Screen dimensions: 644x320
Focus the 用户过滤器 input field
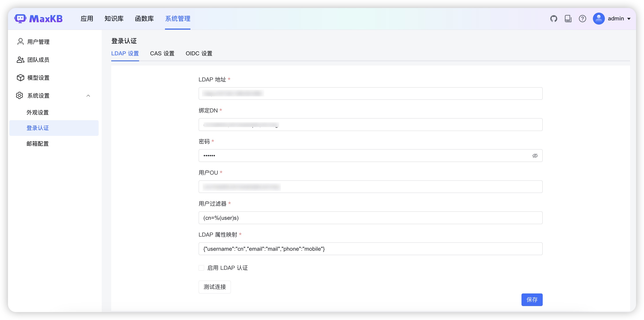[370, 217]
